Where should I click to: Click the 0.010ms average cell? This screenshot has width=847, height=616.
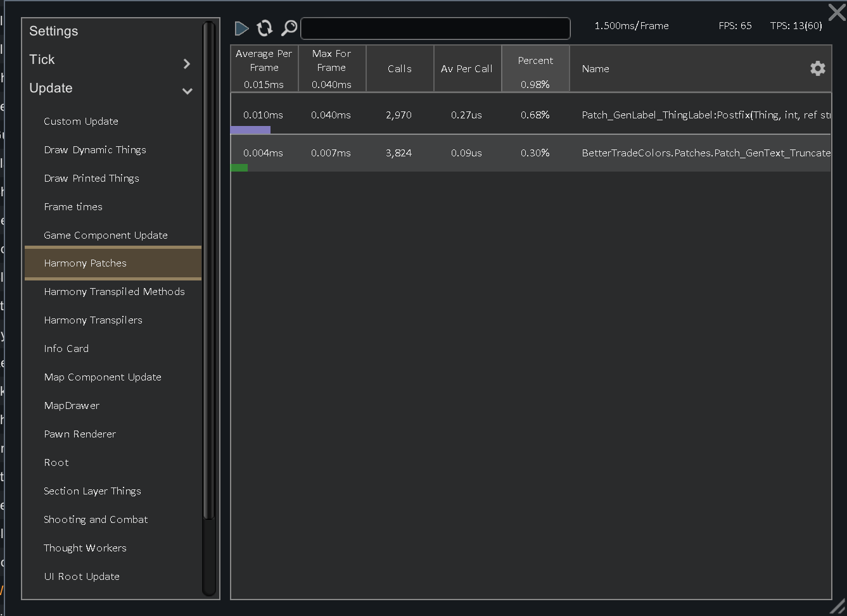[264, 115]
